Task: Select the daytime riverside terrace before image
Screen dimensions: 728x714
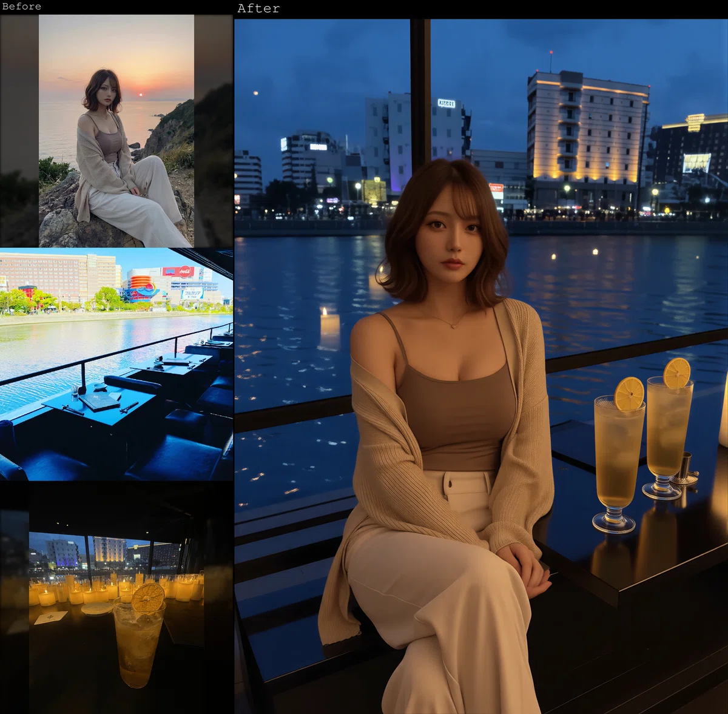Action: pyautogui.click(x=116, y=364)
